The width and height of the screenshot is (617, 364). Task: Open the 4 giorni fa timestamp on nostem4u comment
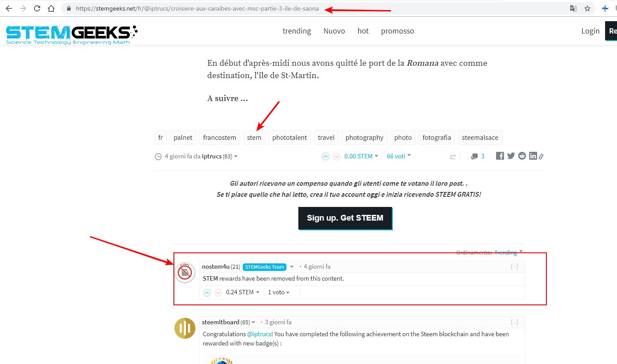317,266
